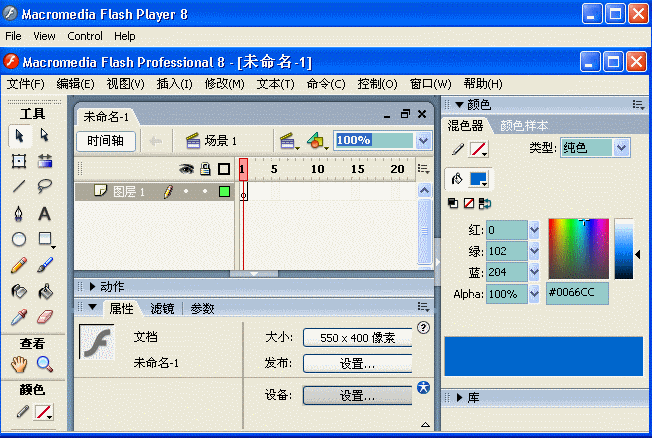This screenshot has width=652, height=438.
Task: Click the No Color icon in mixer
Action: (469, 203)
